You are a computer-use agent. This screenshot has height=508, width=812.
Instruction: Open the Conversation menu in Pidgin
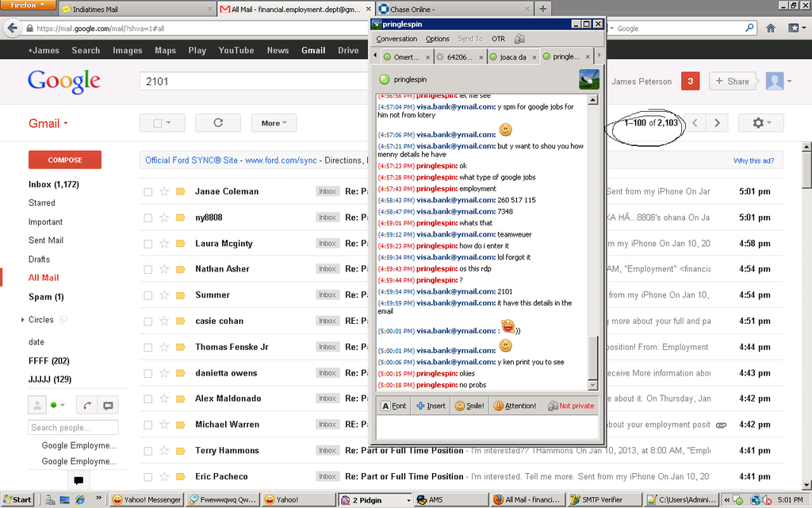[x=396, y=39]
